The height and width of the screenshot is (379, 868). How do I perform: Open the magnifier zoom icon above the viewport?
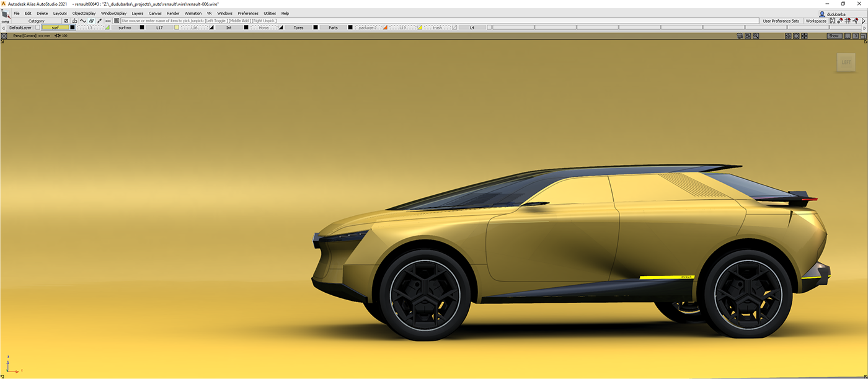pyautogui.click(x=755, y=35)
